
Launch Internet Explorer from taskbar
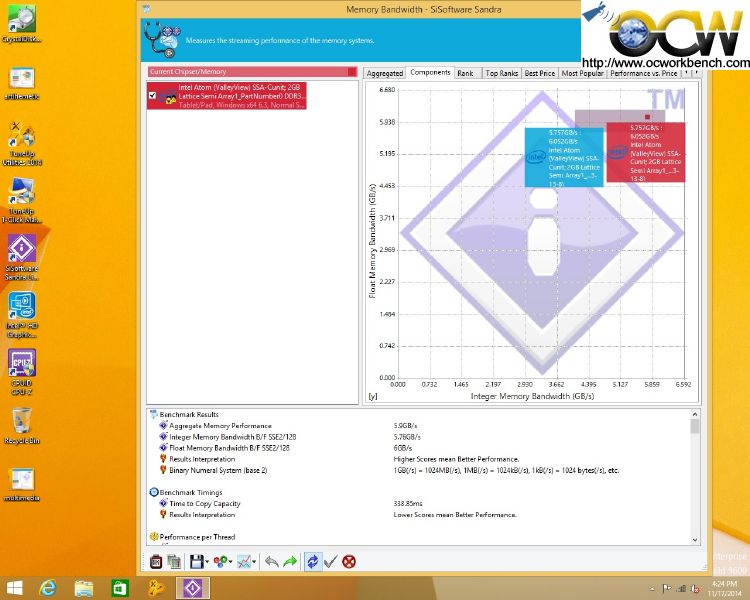48,588
